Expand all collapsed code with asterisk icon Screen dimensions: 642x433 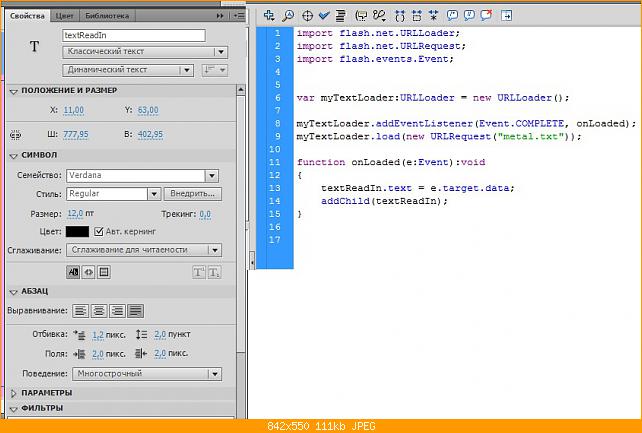(433, 16)
